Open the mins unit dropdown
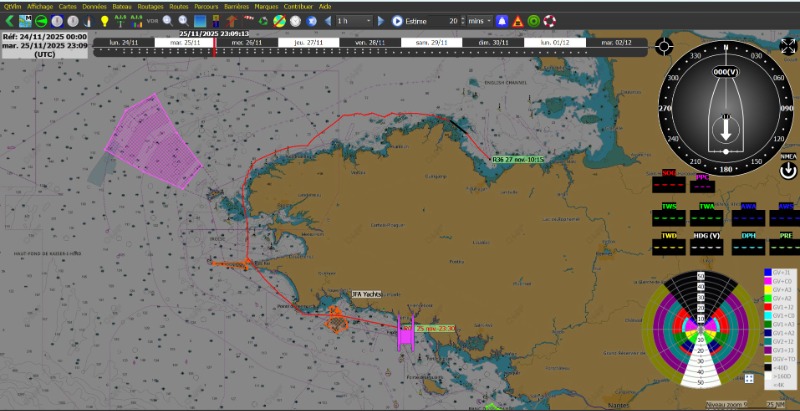800x411 pixels. pyautogui.click(x=480, y=20)
